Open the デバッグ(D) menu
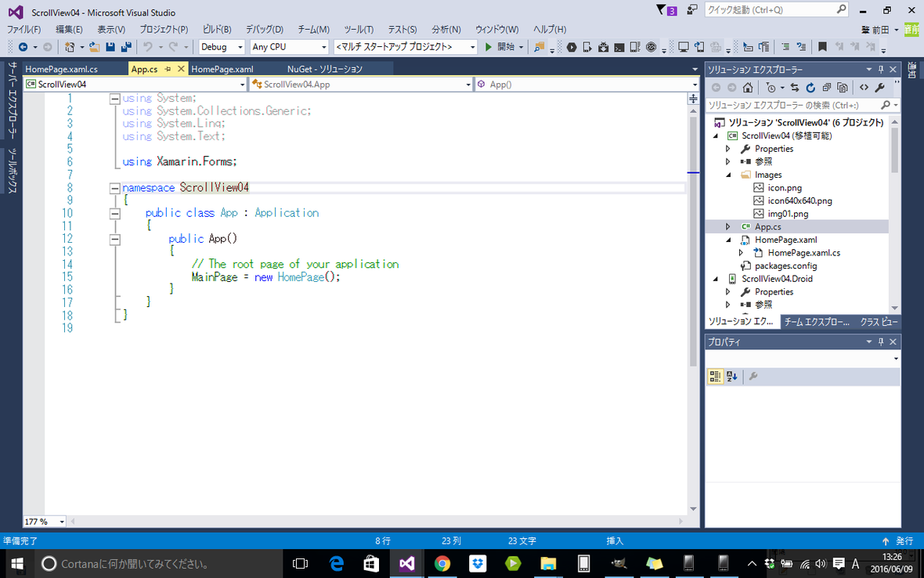This screenshot has height=578, width=924. point(264,29)
